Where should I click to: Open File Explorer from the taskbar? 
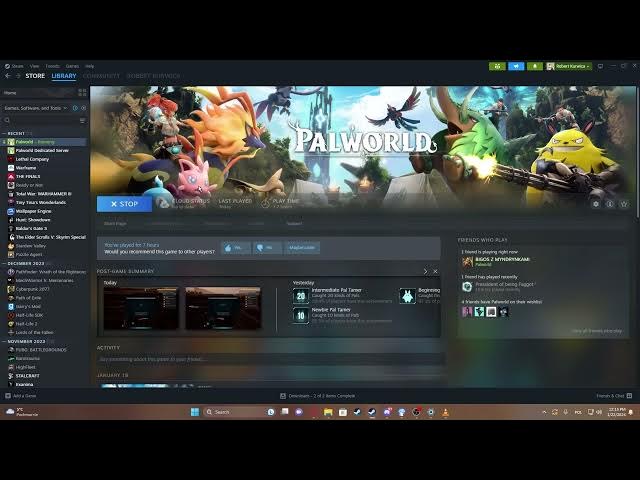[328, 412]
